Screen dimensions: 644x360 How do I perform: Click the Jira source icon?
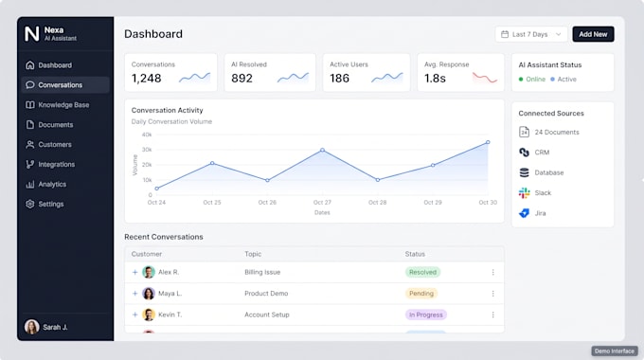[524, 213]
